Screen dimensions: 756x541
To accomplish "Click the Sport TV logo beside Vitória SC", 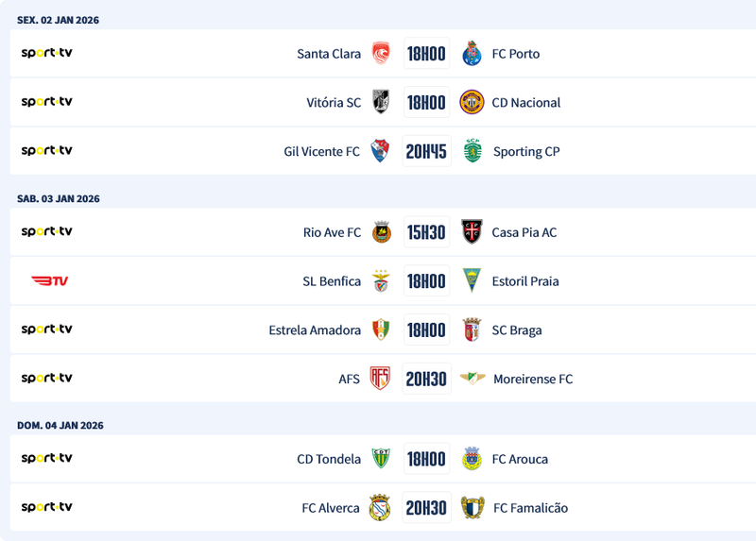I will coord(47,102).
